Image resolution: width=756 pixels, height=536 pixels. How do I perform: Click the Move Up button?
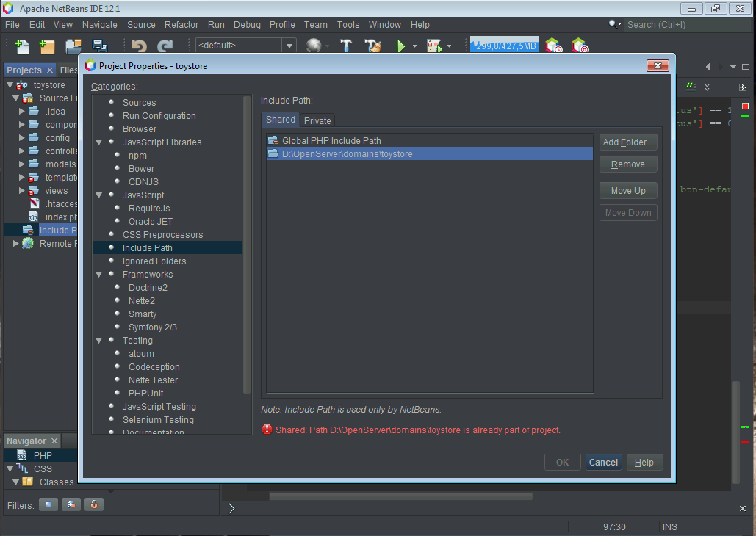(x=627, y=191)
